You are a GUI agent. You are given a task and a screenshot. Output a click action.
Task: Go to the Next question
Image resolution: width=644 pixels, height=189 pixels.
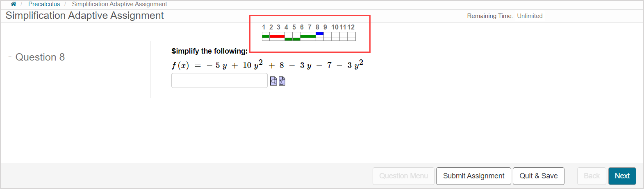click(622, 176)
